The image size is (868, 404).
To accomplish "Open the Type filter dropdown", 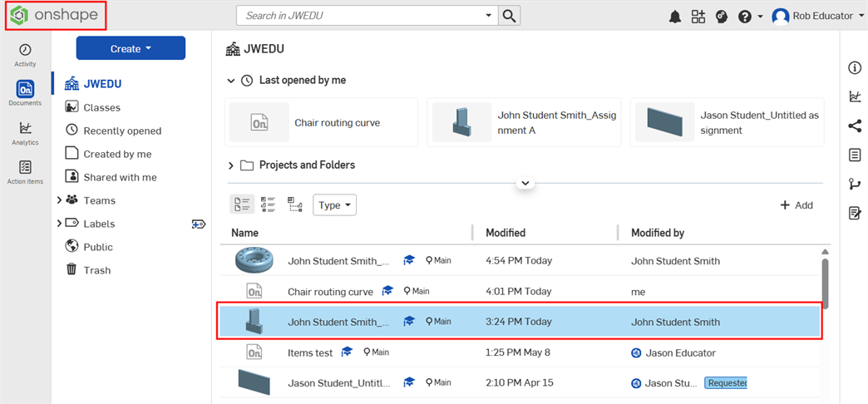I will 335,204.
